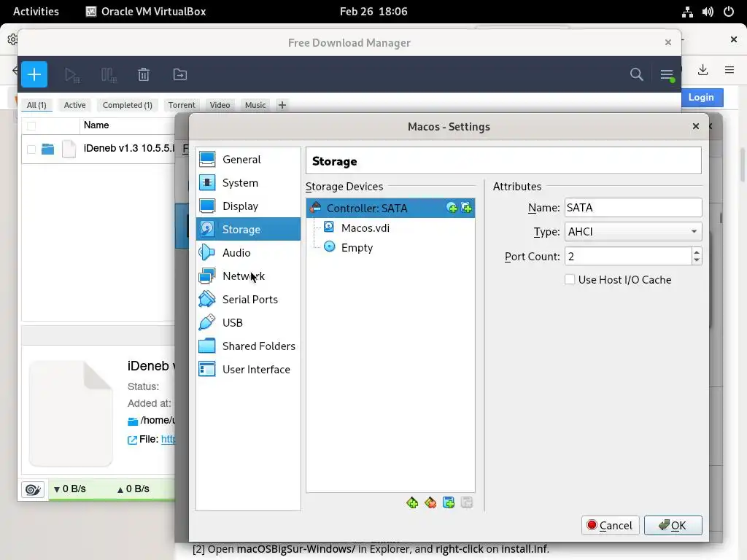This screenshot has height=560, width=747.
Task: Select the Storage settings category
Action: pos(248,229)
